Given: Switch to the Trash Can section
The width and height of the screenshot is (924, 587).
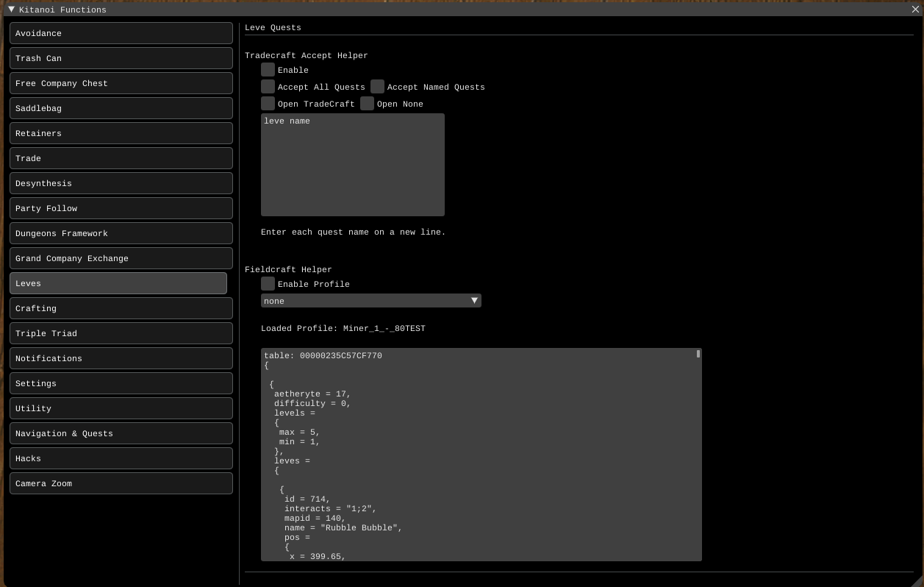Looking at the screenshot, I should click(x=121, y=58).
